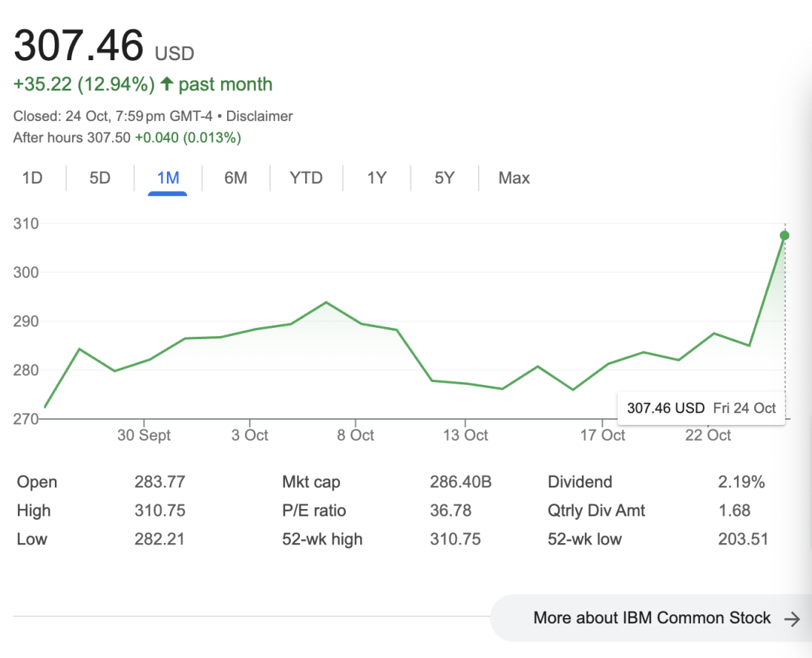Screen dimensions: 812x658
Task: Switch chart to 1Y view
Action: pos(377,178)
